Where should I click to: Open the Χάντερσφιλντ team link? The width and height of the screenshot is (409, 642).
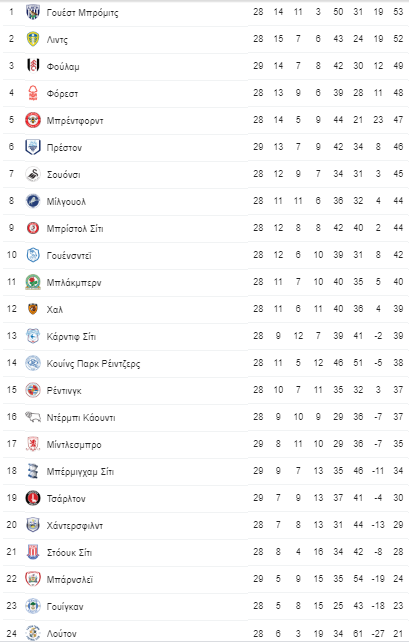[x=75, y=526]
